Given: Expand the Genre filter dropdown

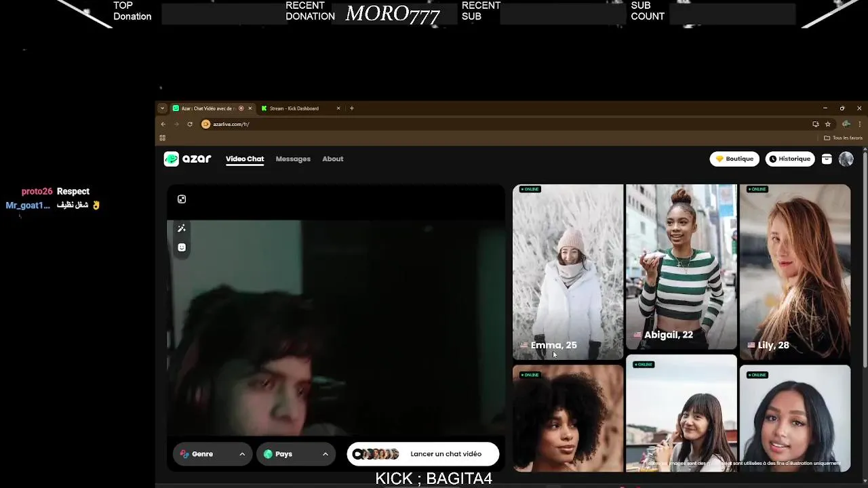Looking at the screenshot, I should pyautogui.click(x=212, y=454).
